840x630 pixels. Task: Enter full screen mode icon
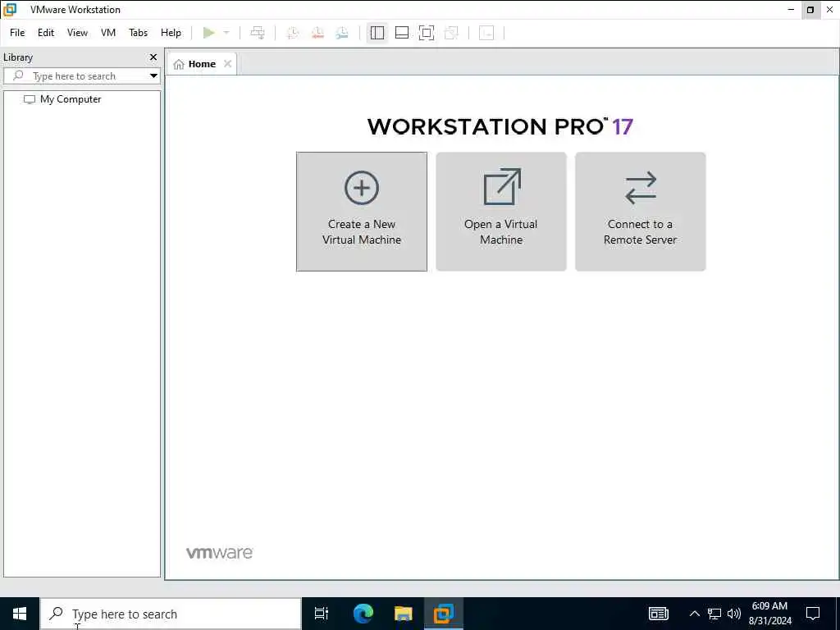[427, 33]
